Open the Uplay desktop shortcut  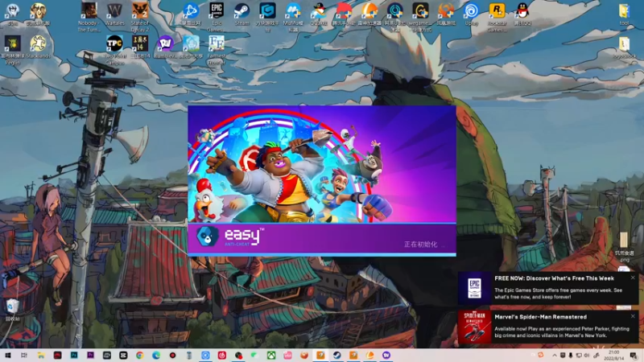[x=471, y=14]
